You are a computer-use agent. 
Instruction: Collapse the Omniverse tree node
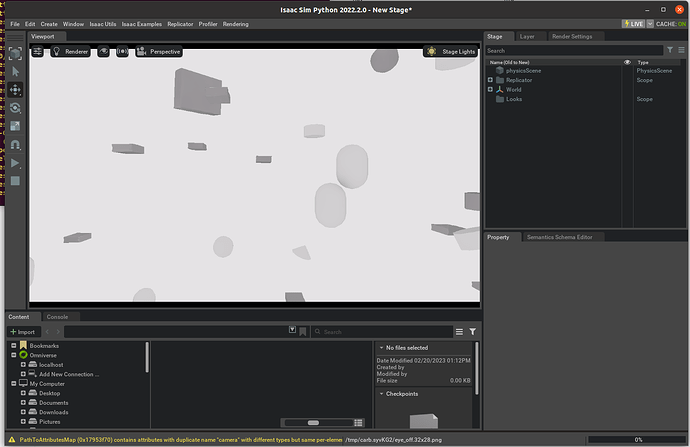[14, 355]
